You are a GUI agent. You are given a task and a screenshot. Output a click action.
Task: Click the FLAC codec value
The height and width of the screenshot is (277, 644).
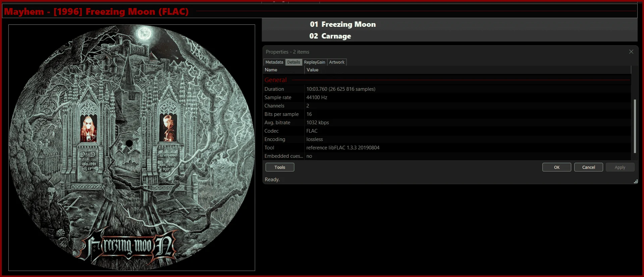312,131
